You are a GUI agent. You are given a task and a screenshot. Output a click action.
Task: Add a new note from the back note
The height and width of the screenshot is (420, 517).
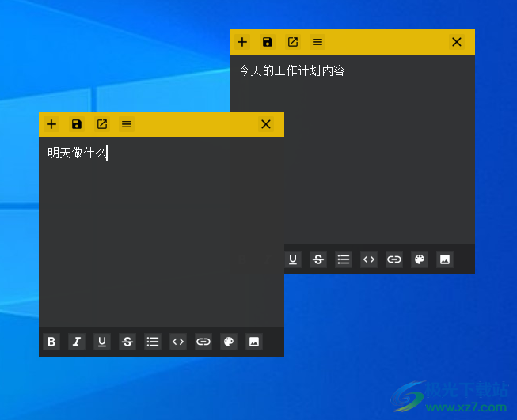tap(242, 42)
